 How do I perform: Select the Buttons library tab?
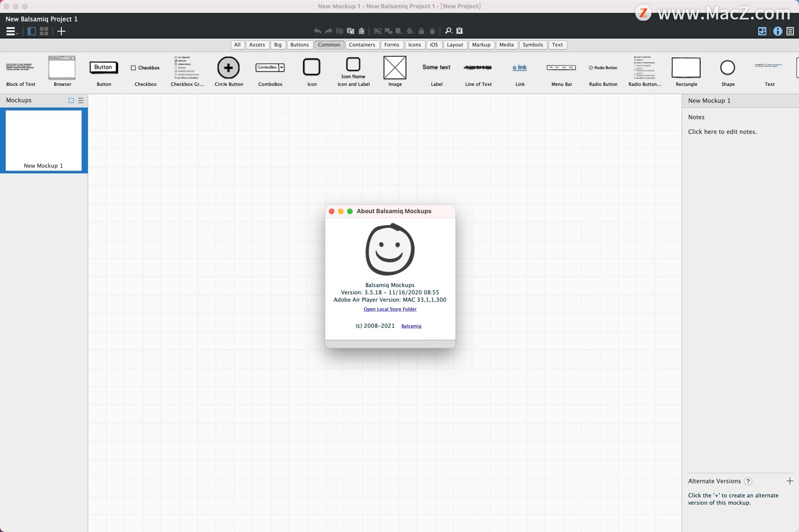click(300, 45)
